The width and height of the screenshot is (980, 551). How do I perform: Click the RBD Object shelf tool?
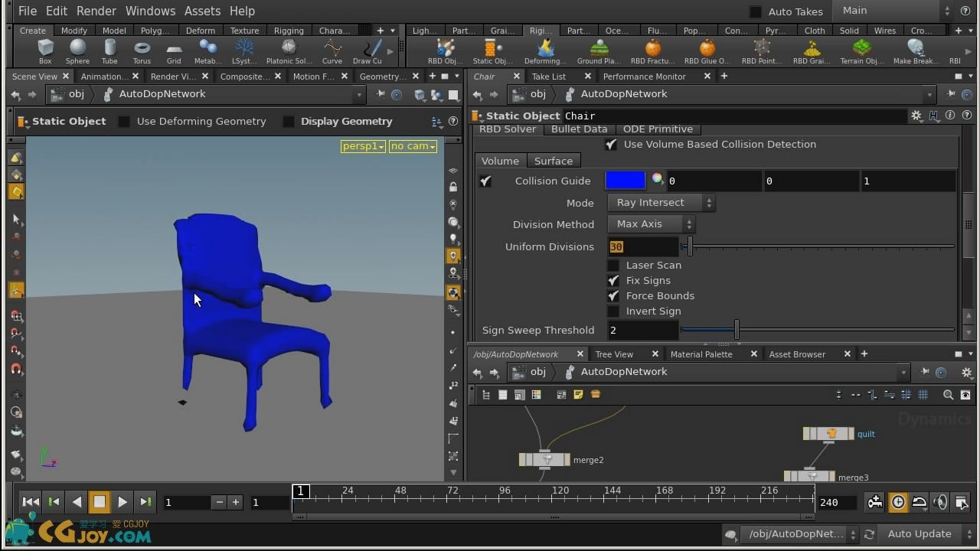pos(445,51)
